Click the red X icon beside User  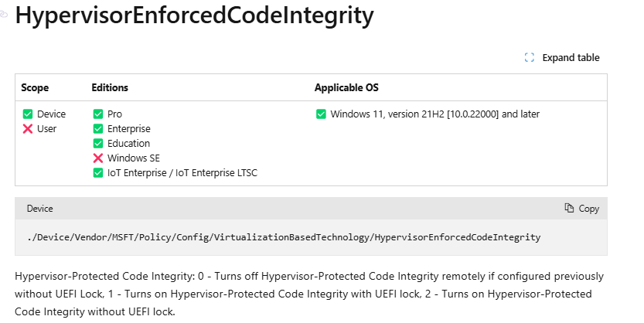(28, 129)
